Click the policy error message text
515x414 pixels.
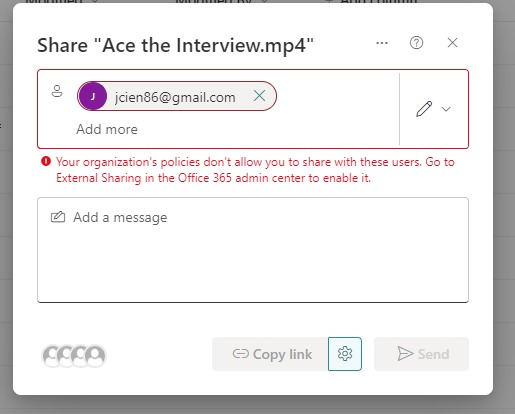(255, 170)
